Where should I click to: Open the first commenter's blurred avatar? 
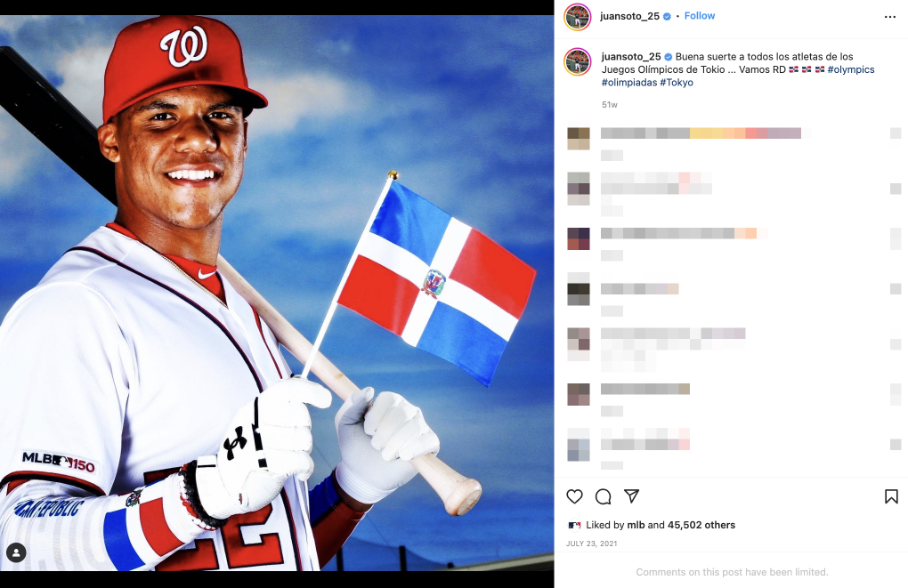tap(578, 139)
